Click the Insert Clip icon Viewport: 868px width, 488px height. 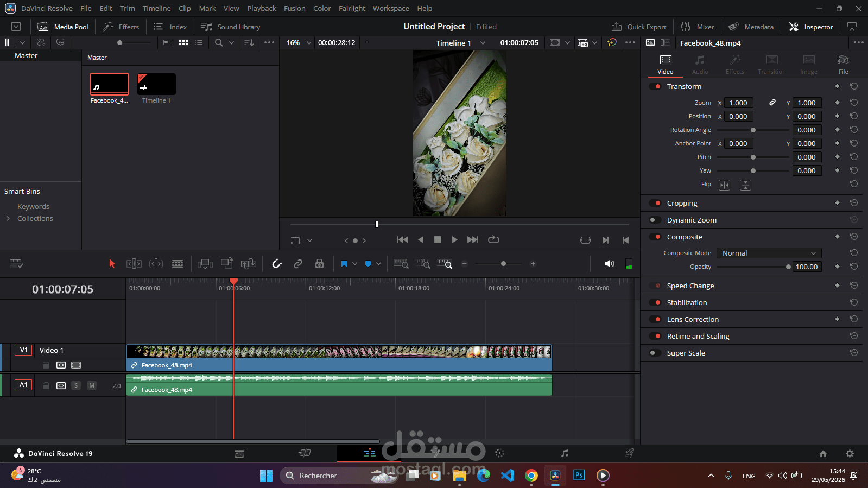205,264
